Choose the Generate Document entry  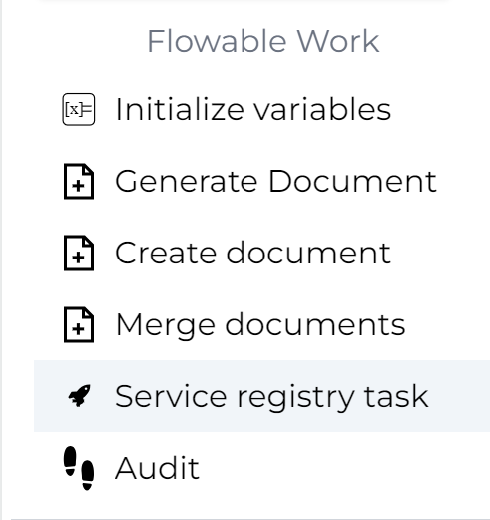pos(262,181)
